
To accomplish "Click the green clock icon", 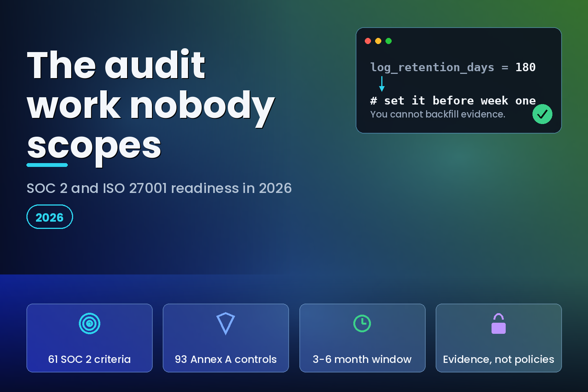I will [362, 323].
